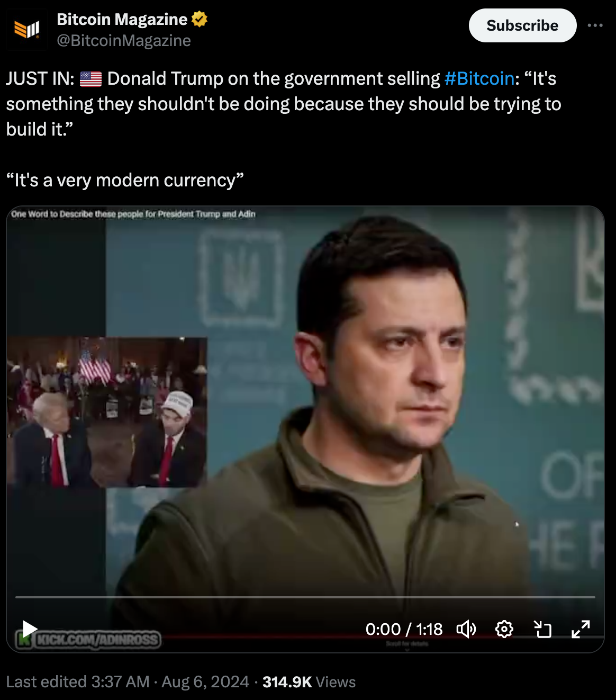The height and width of the screenshot is (700, 616).
Task: Mute the video with speaker icon
Action: pos(466,629)
